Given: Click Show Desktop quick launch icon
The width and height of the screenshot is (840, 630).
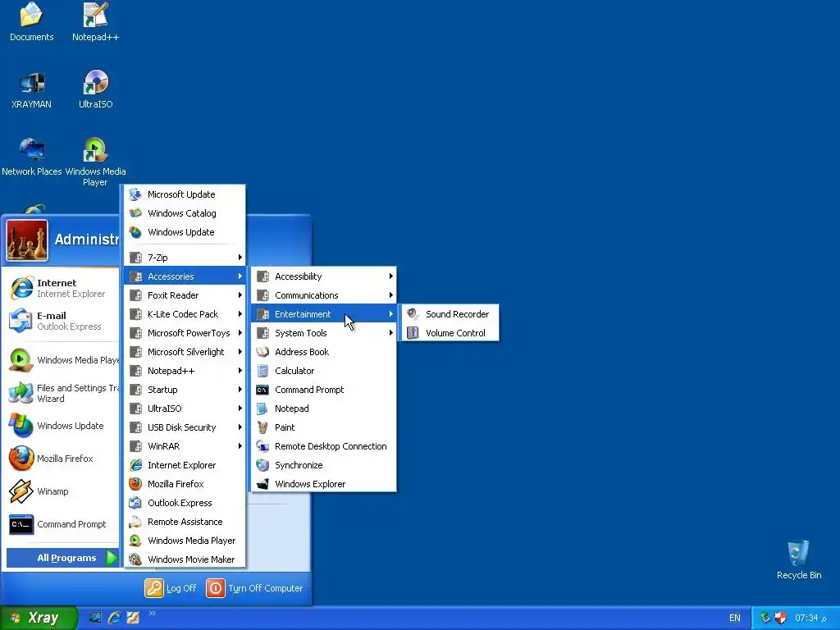Looking at the screenshot, I should [95, 618].
